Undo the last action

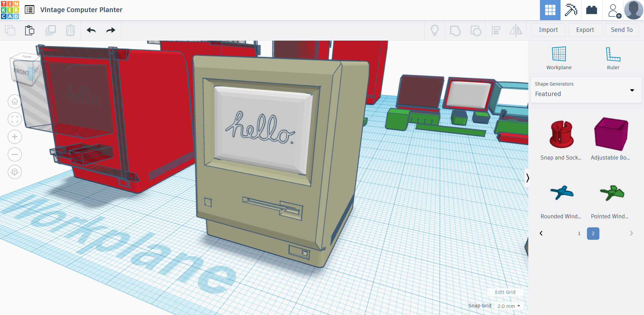tap(91, 30)
